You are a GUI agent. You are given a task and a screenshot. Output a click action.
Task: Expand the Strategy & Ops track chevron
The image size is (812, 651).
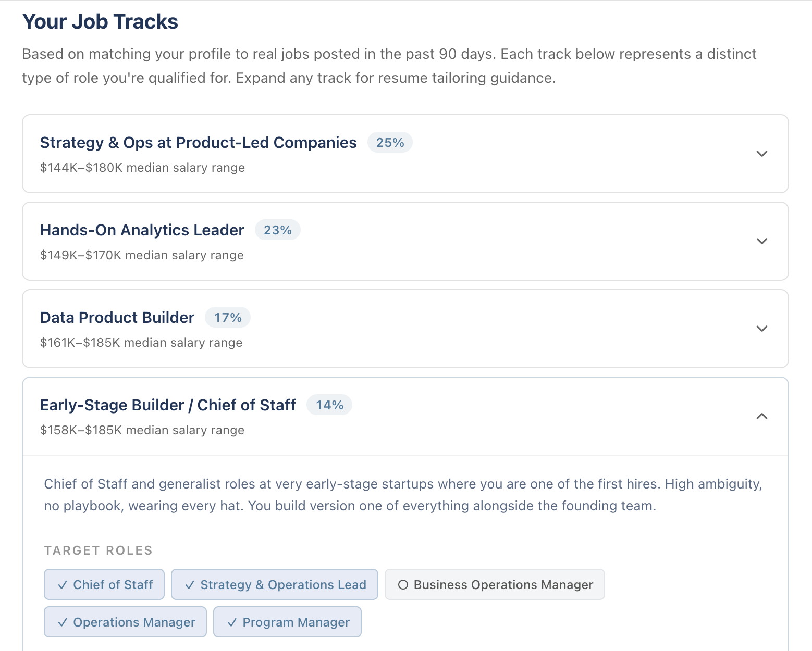point(761,154)
